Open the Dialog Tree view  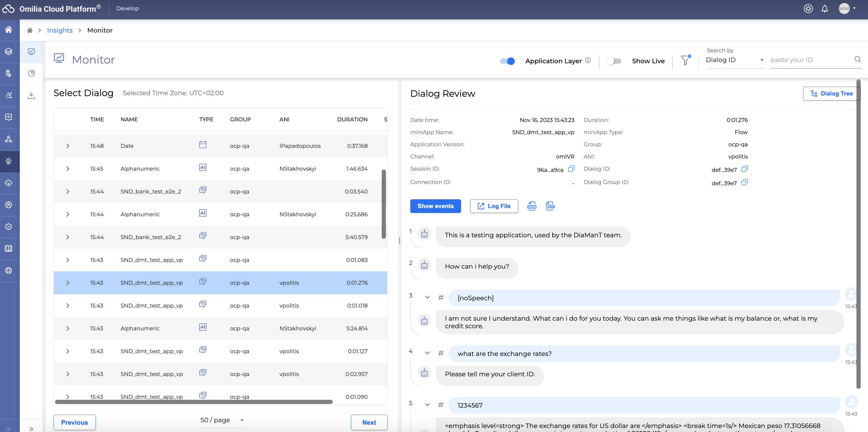pyautogui.click(x=831, y=94)
